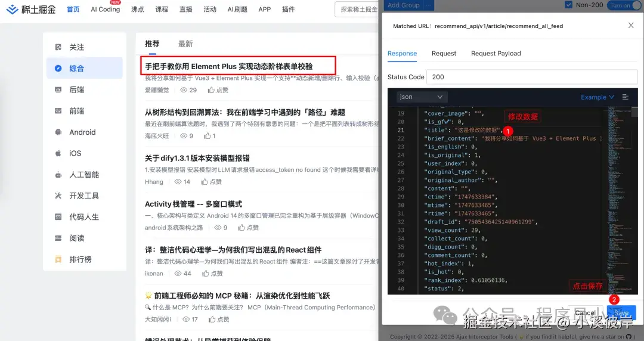Screen dimensions: 644x341
Task: Click the 人工智能 robot icon
Action: pos(58,175)
